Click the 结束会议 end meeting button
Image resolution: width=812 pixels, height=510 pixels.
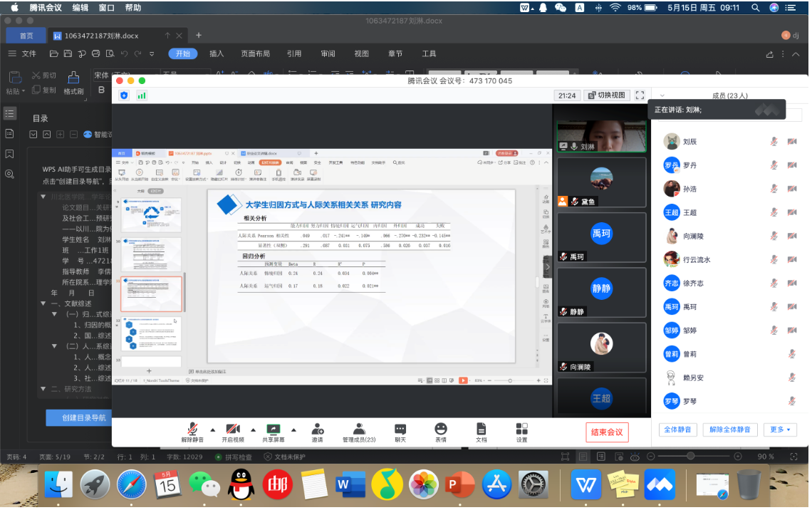[x=608, y=432]
